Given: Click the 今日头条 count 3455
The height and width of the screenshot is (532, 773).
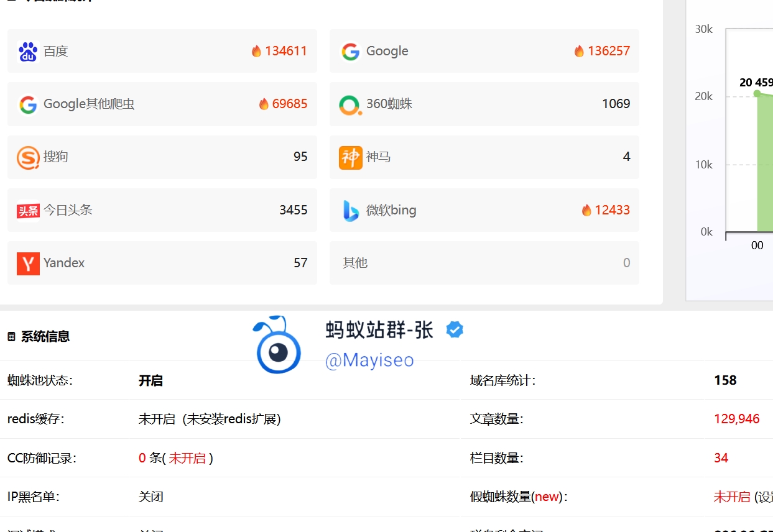Looking at the screenshot, I should click(294, 210).
